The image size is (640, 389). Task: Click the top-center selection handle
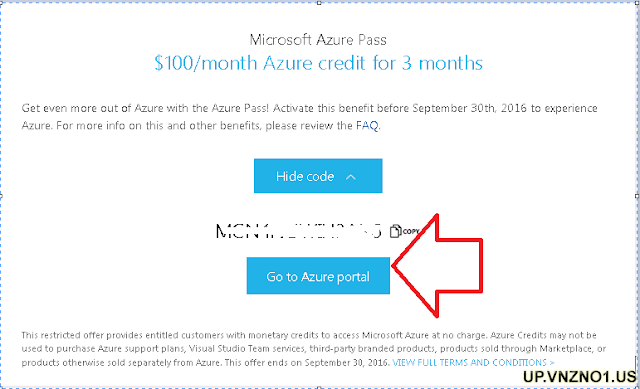[319, 2]
